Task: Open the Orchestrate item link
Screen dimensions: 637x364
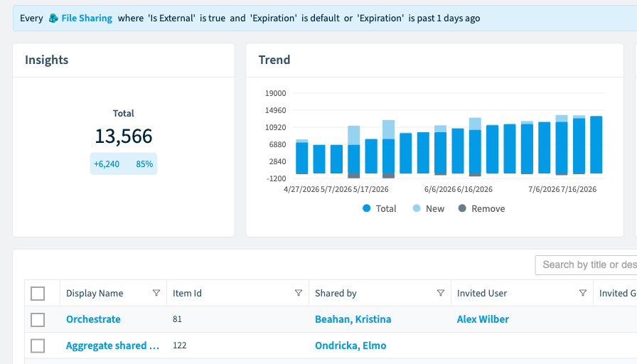Action: click(93, 319)
